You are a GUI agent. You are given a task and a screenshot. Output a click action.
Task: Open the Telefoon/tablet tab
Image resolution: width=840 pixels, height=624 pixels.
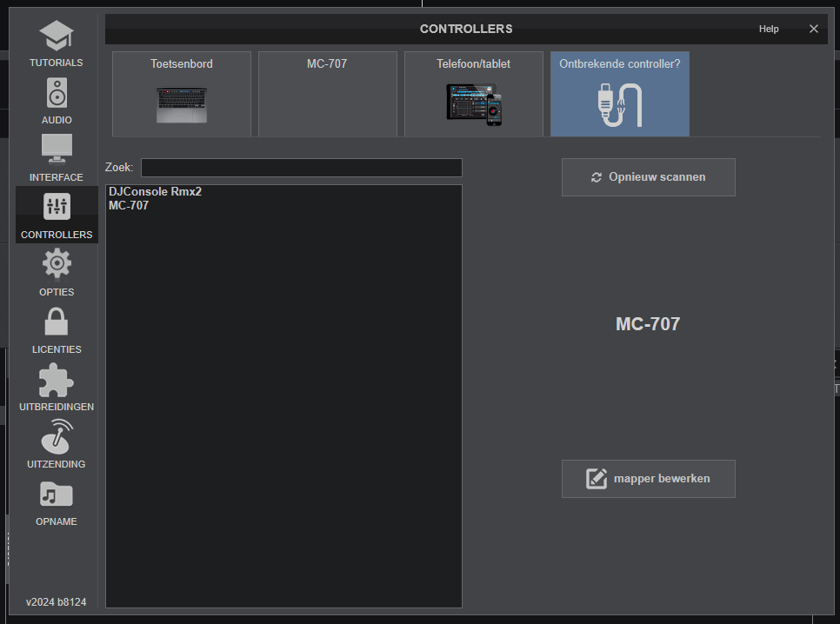point(474,94)
